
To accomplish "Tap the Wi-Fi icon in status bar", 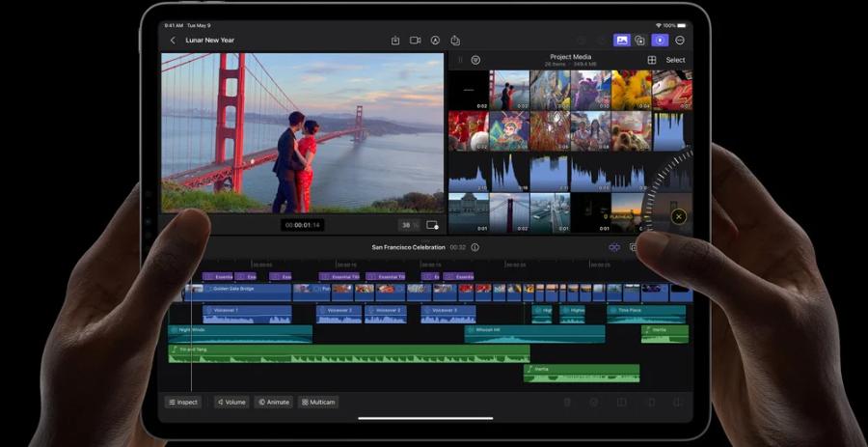I will click(658, 25).
